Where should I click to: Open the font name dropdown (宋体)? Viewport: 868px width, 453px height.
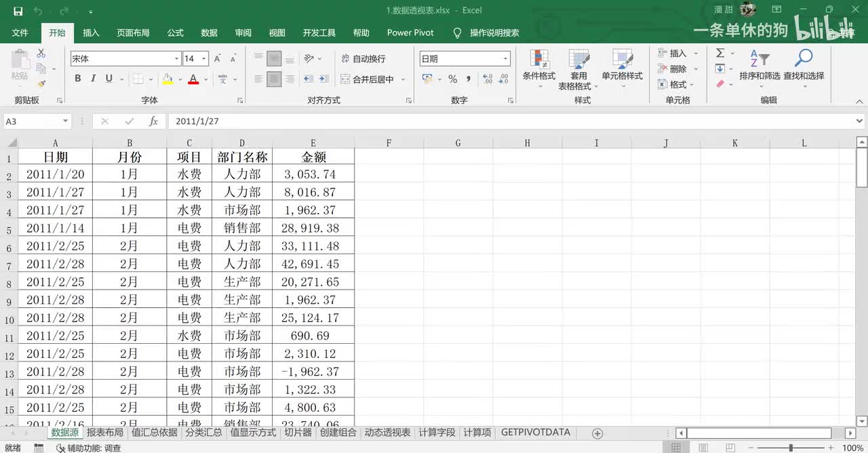[x=177, y=59]
